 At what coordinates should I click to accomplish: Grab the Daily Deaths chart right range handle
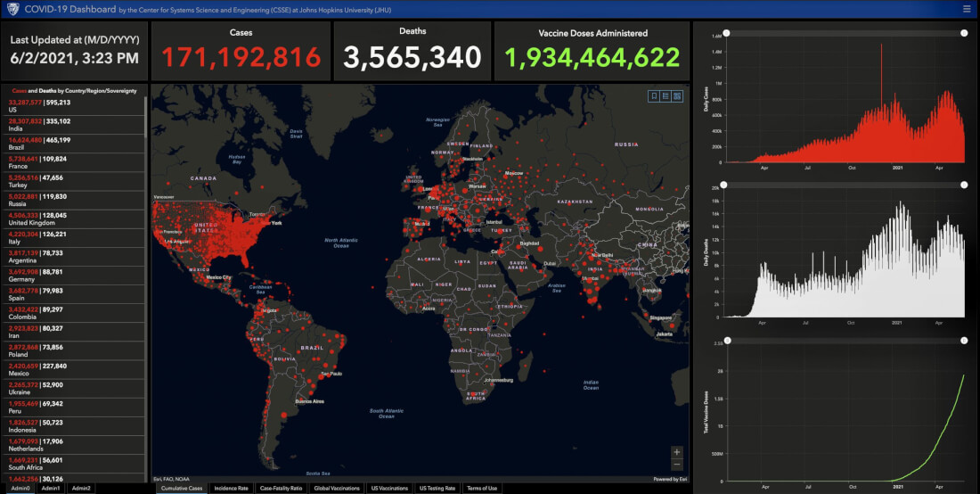[x=964, y=185]
